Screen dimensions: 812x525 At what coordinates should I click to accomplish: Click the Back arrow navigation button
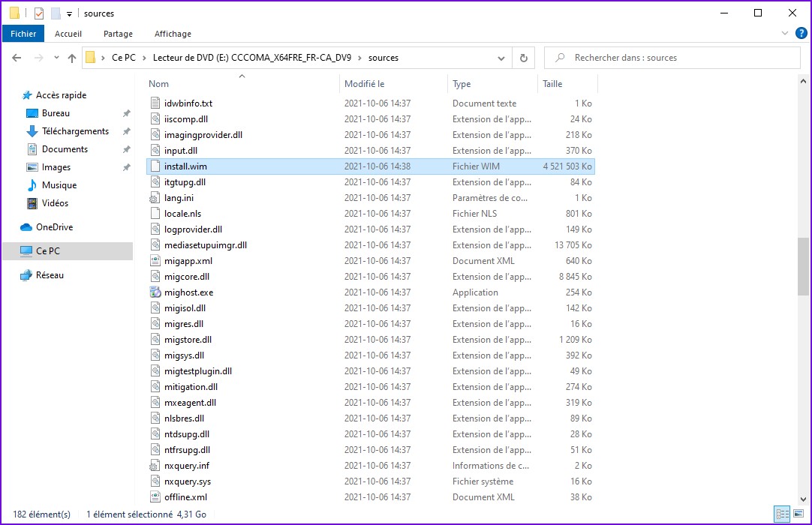(17, 58)
